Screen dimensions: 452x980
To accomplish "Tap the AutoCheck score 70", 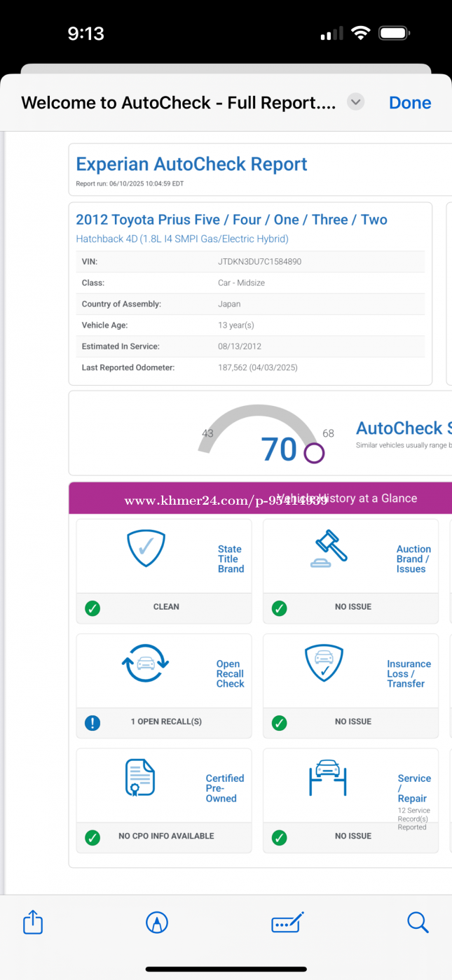I will [279, 449].
